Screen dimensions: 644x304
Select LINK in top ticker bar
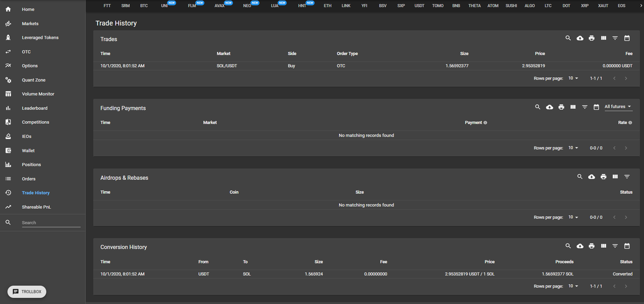point(346,5)
